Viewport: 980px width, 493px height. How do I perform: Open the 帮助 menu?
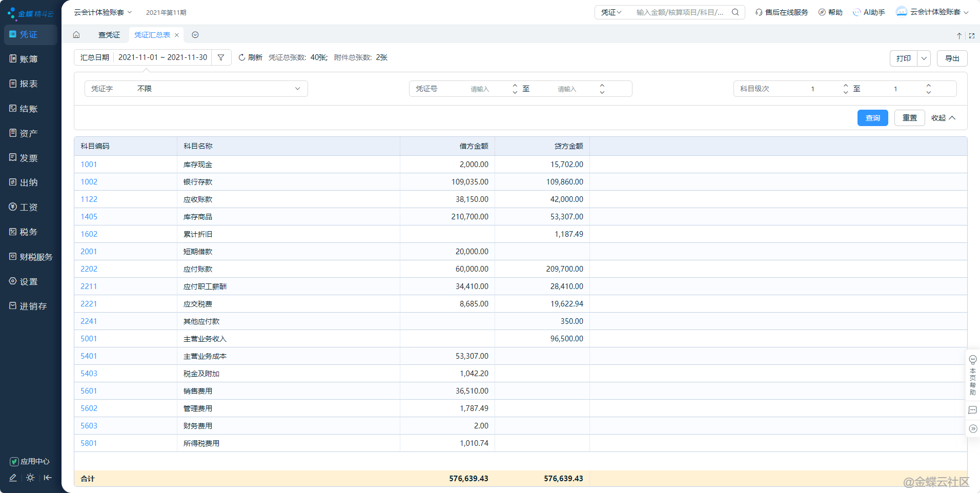[830, 12]
